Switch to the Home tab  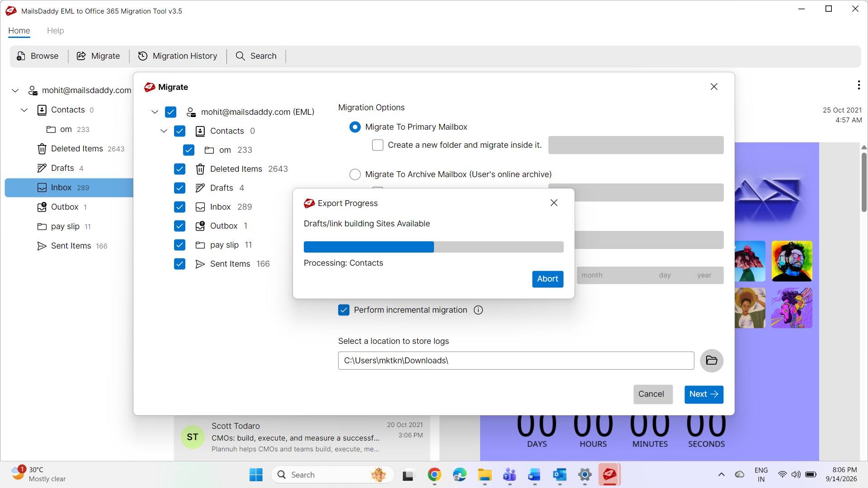19,31
